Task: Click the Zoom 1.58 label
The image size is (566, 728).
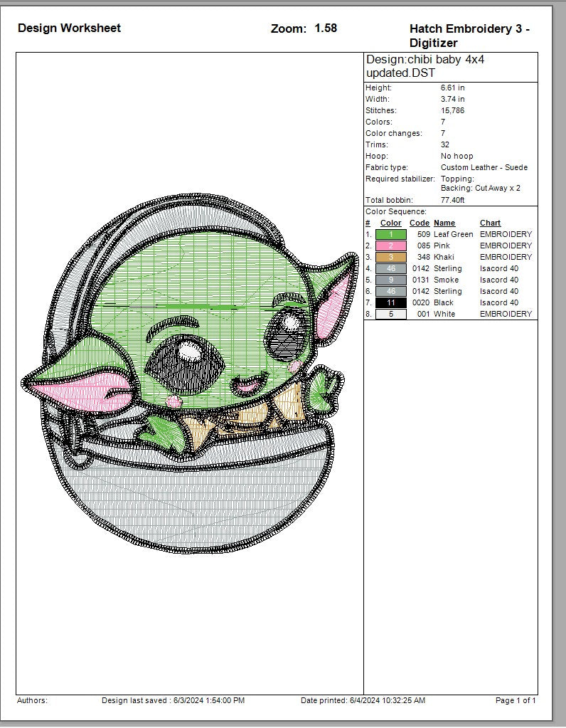Action: [304, 28]
